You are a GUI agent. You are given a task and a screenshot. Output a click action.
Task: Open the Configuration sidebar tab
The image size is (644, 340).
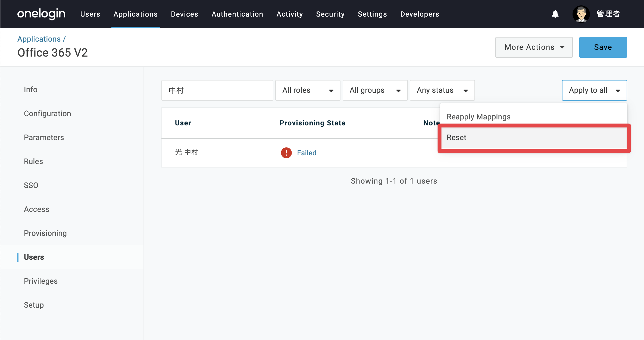48,113
